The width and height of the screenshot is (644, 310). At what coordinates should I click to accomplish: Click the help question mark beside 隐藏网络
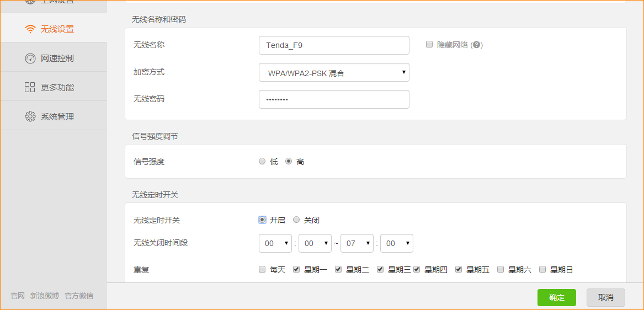476,45
